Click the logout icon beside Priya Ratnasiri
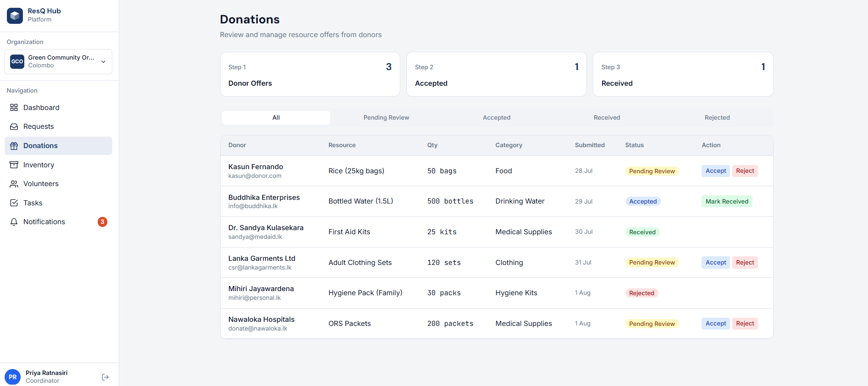Screen dimensions: 868x386 [x=105, y=377]
